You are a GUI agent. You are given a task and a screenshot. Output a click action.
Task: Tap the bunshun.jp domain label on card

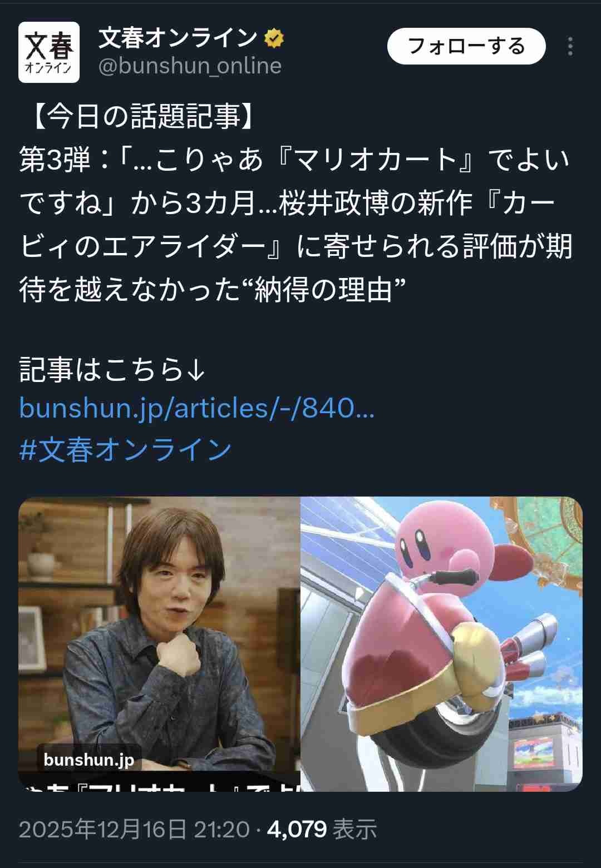coord(88,759)
